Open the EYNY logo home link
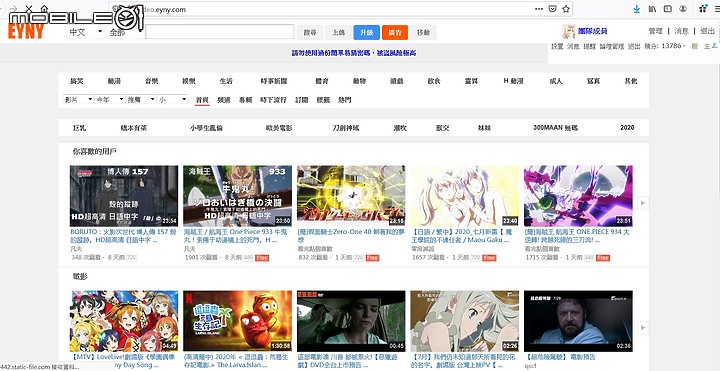720x371 pixels. click(26, 31)
